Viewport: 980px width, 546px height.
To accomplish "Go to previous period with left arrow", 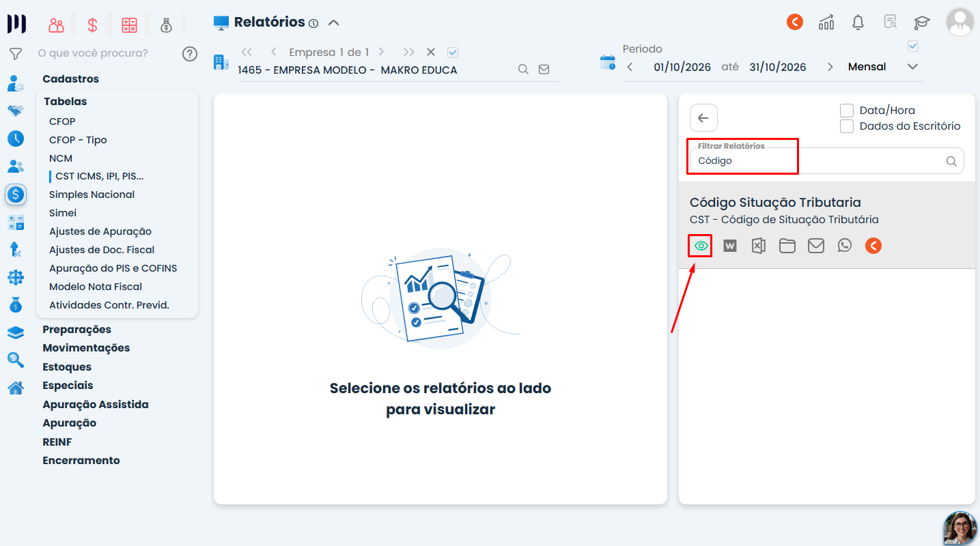I will tap(630, 67).
